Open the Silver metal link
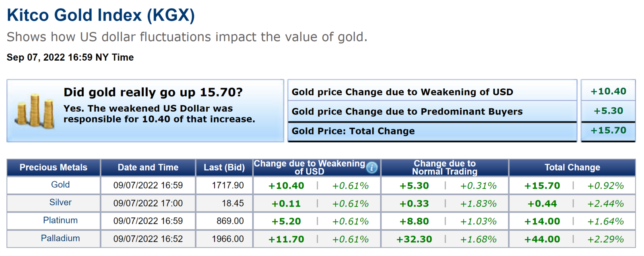644x256 pixels. 60,203
